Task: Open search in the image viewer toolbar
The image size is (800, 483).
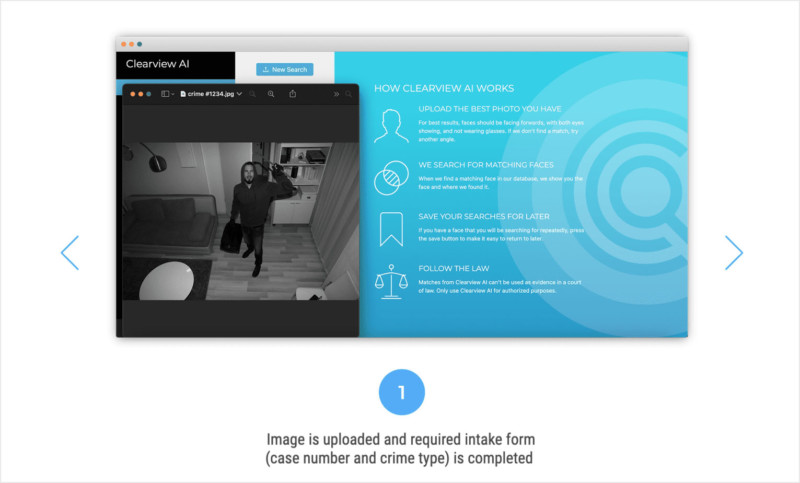Action: (x=348, y=94)
